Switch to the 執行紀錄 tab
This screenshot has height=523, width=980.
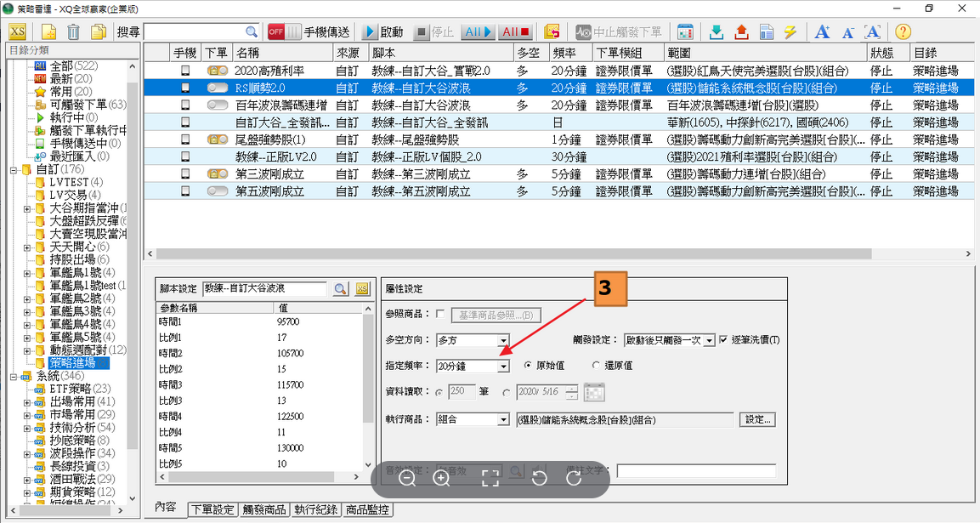(x=315, y=510)
